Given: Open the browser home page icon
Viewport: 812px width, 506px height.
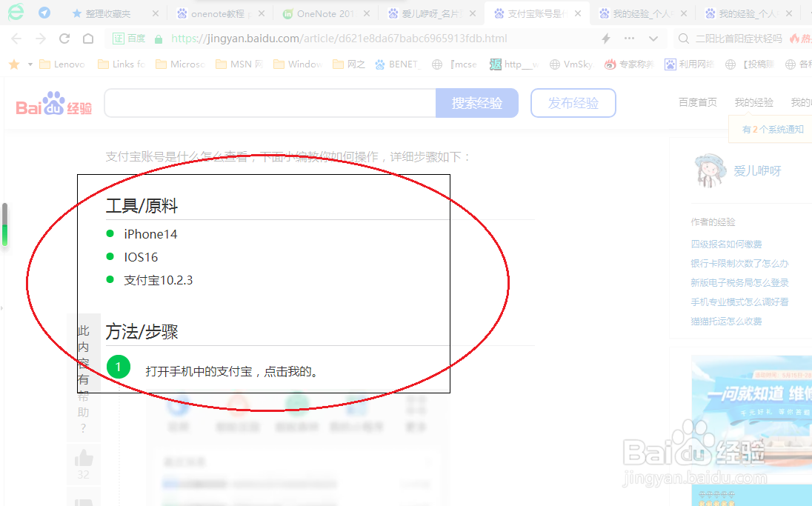Looking at the screenshot, I should point(88,39).
